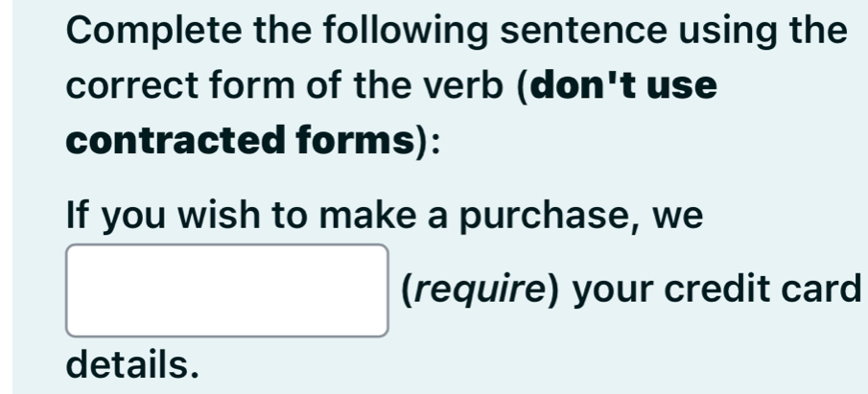Click the word "make" in the sentence
Screen dimensions: 868x394
pos(367,216)
